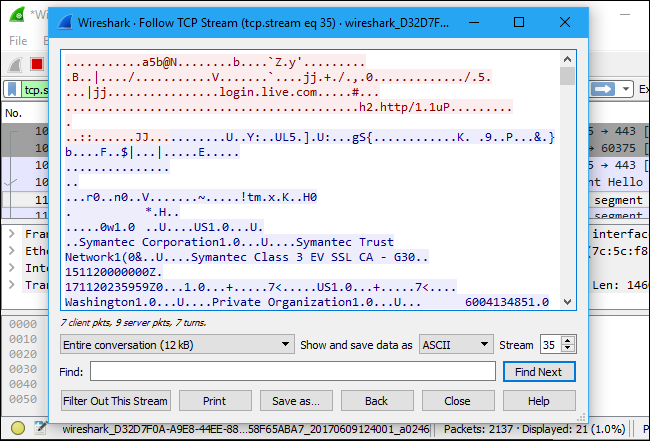Image resolution: width=650 pixels, height=441 pixels.
Task: Click the Back button
Action: tap(377, 401)
